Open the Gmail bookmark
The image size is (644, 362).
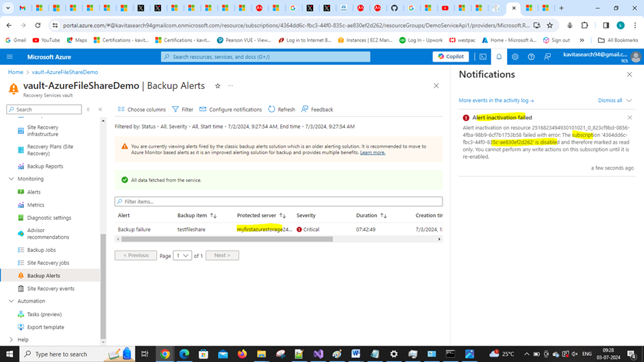pyautogui.click(x=16, y=40)
